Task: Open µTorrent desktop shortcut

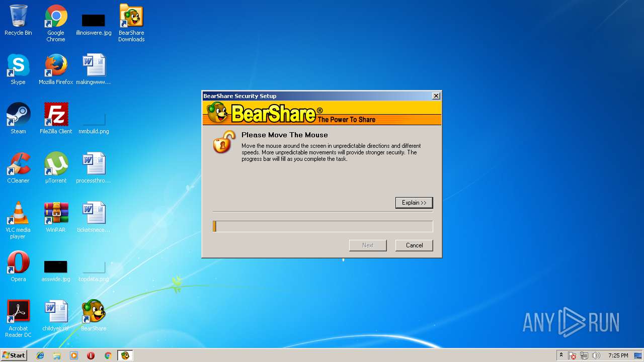Action: tap(56, 168)
